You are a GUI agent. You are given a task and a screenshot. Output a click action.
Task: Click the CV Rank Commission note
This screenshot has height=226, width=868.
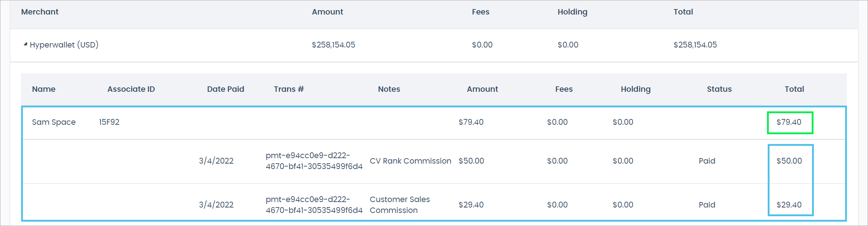pos(410,161)
